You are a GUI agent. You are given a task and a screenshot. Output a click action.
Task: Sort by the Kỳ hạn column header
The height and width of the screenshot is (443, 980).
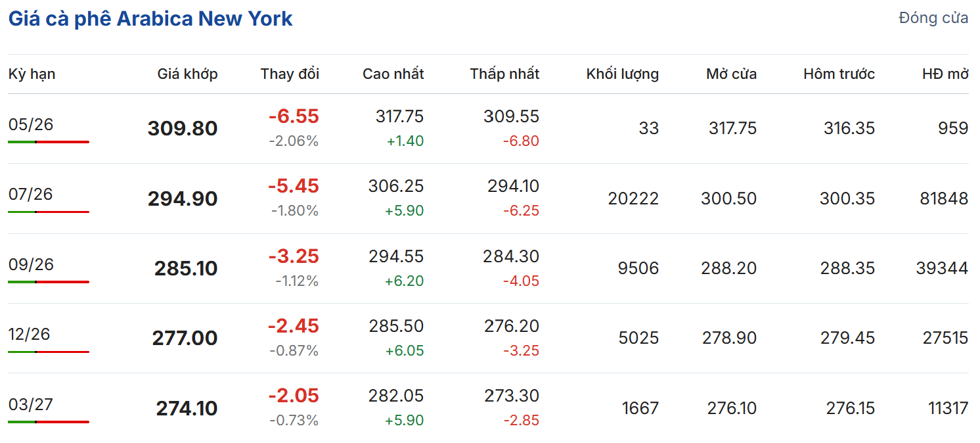point(32,74)
